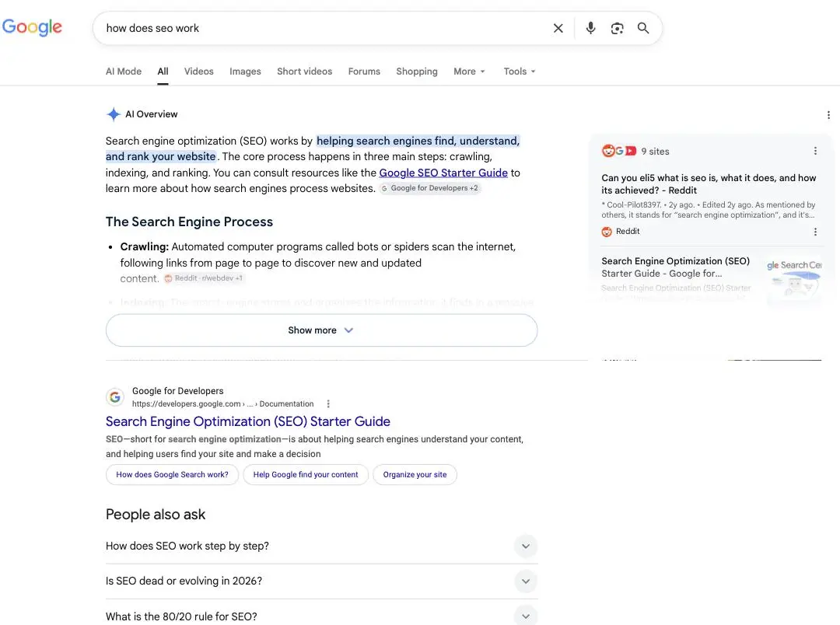Open three-dot menu beside Reddit source

click(x=815, y=232)
